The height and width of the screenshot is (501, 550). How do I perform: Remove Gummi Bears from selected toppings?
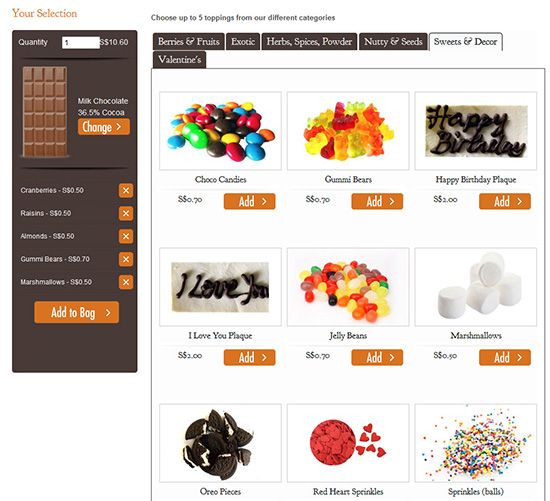[x=126, y=259]
